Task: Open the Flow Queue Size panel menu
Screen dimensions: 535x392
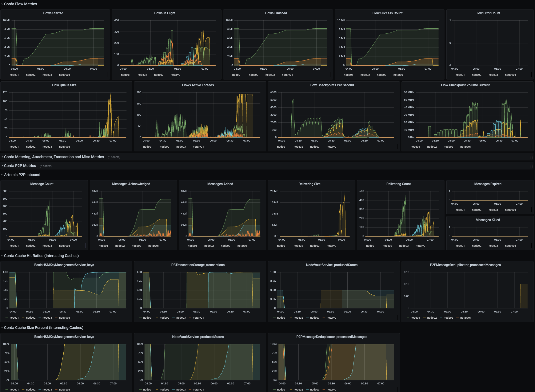Action: [x=64, y=85]
